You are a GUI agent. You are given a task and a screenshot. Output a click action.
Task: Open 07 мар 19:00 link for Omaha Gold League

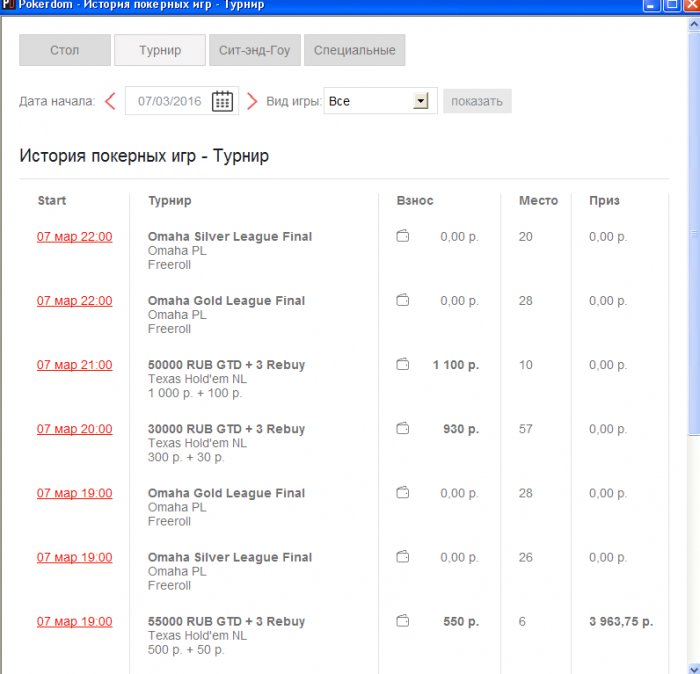(x=75, y=493)
